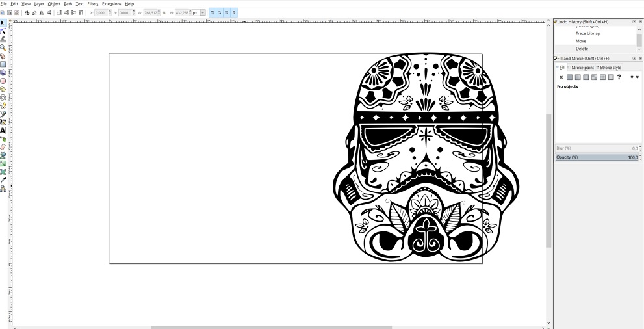The image size is (644, 329).
Task: Select the Calligraphy tool
Action: pyautogui.click(x=3, y=122)
